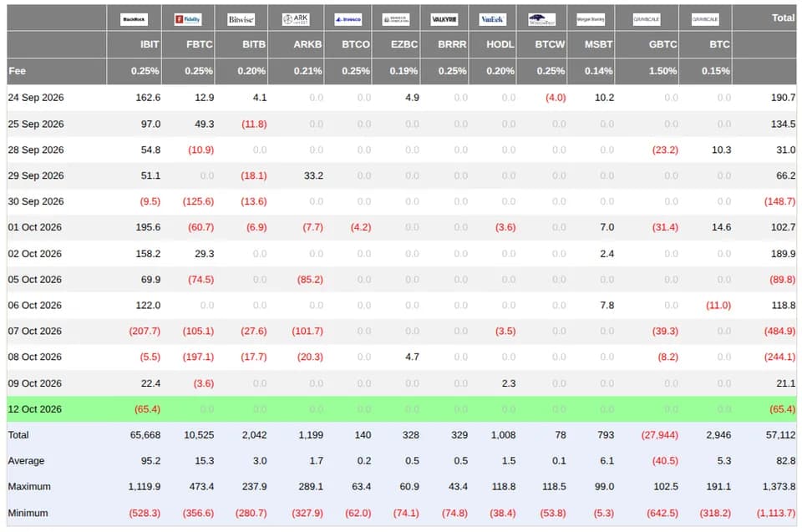The width and height of the screenshot is (802, 532).
Task: Click the 1,373.8 maximum total value
Action: click(779, 486)
